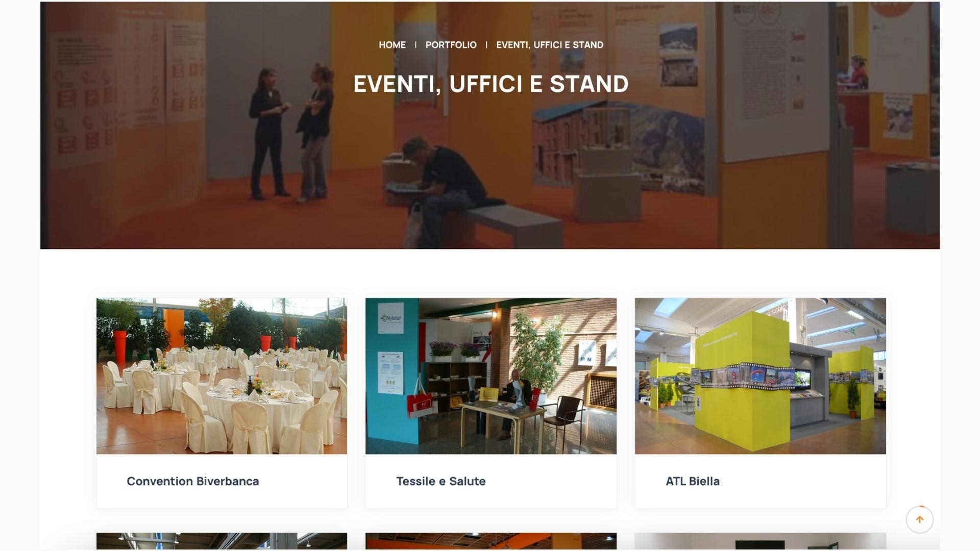Go to PORTFOLIO breadcrumb link
Screen dimensions: 980x551
click(x=451, y=45)
